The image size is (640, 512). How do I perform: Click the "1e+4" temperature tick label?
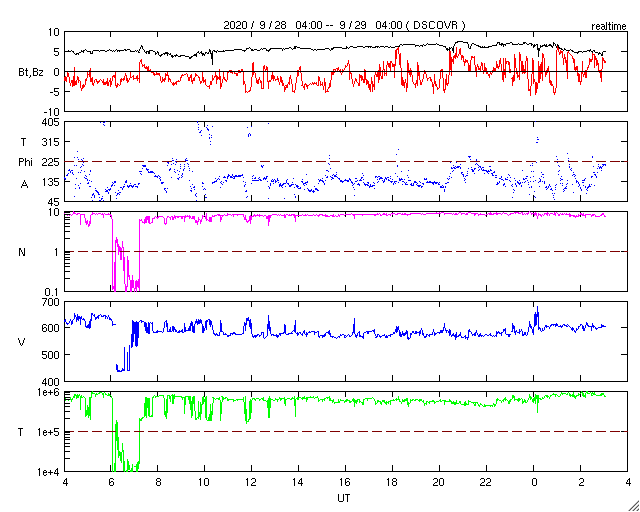[x=49, y=472]
